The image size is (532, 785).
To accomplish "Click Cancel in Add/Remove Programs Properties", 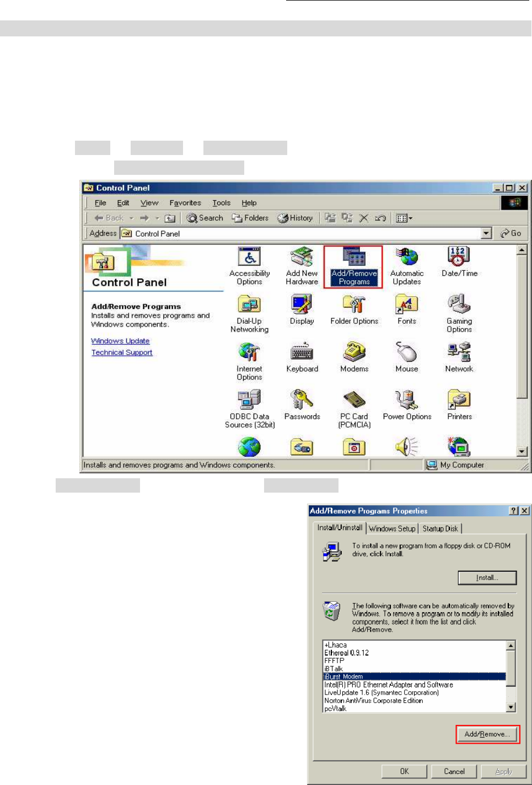I will point(454,771).
